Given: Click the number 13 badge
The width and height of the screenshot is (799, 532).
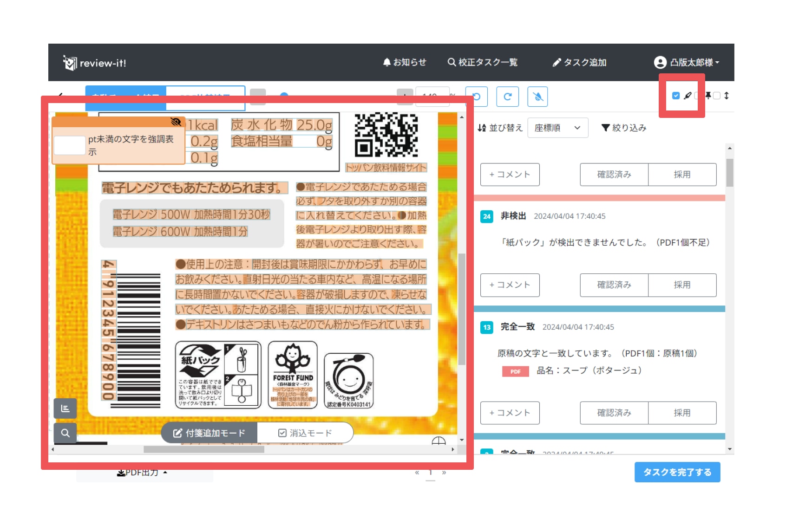Looking at the screenshot, I should 487,327.
